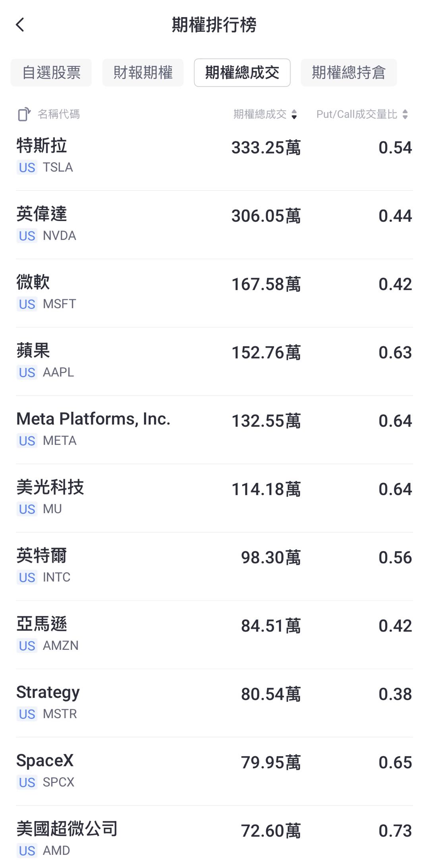429x868 pixels.
Task: Open the 微軟 MSFT row
Action: point(214,293)
